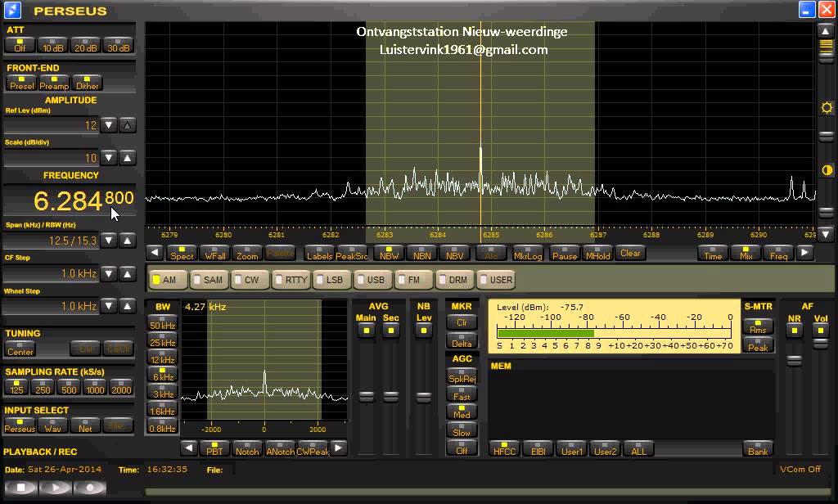Click the MKR Delta button

(x=462, y=340)
